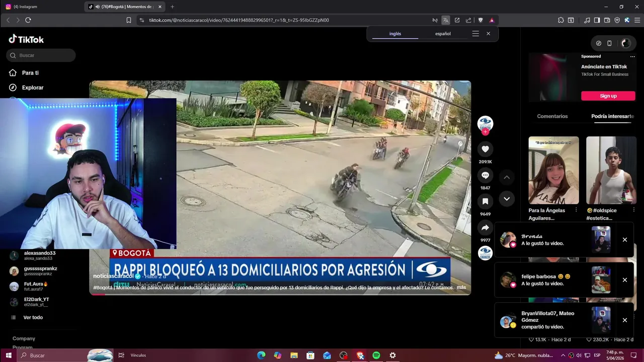This screenshot has width=644, height=362.
Task: Open Brave Shields lion icon
Action: (x=480, y=20)
